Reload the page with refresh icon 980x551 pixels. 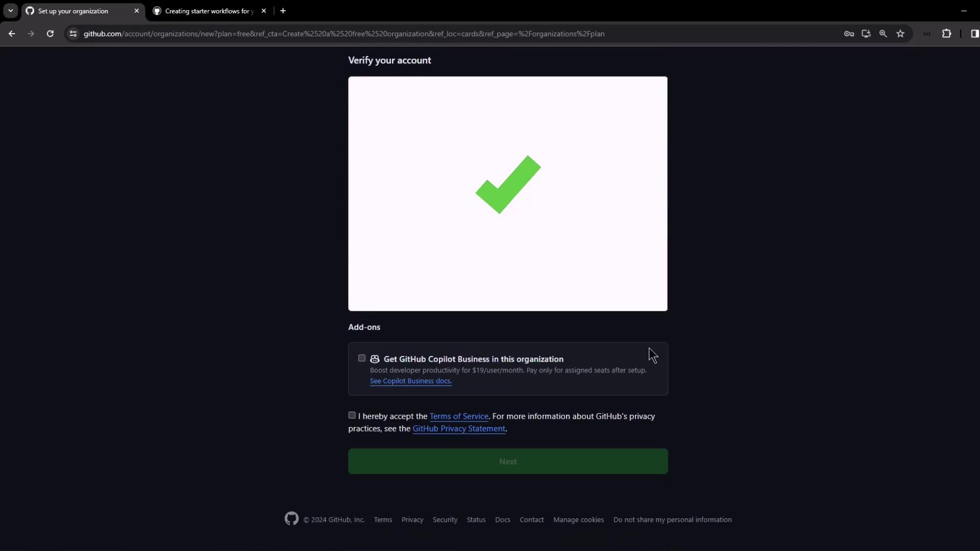50,34
